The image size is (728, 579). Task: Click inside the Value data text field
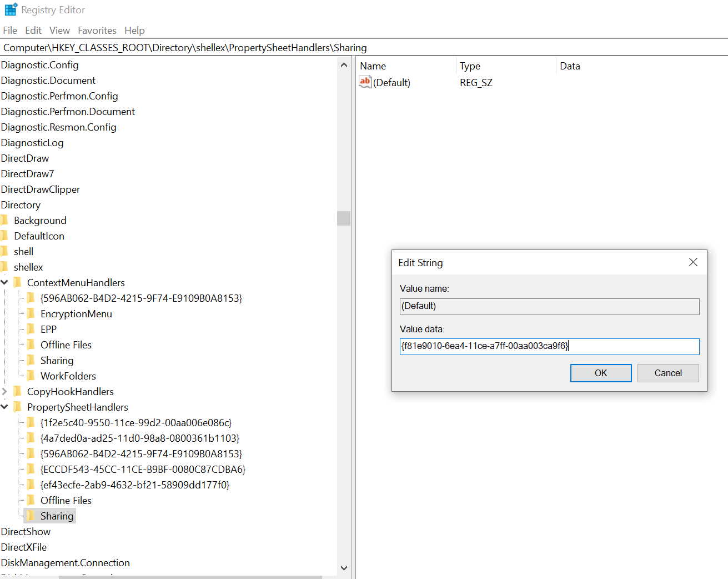(549, 346)
